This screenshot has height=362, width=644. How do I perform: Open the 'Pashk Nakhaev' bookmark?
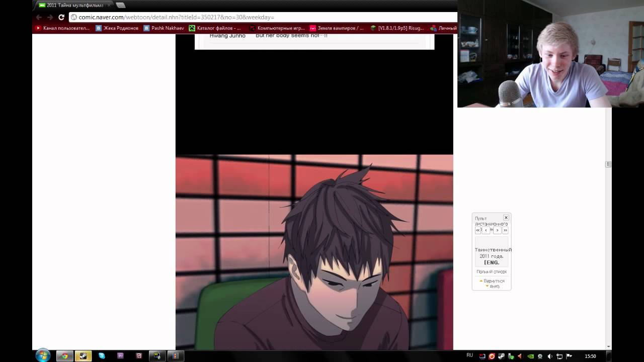coord(164,28)
